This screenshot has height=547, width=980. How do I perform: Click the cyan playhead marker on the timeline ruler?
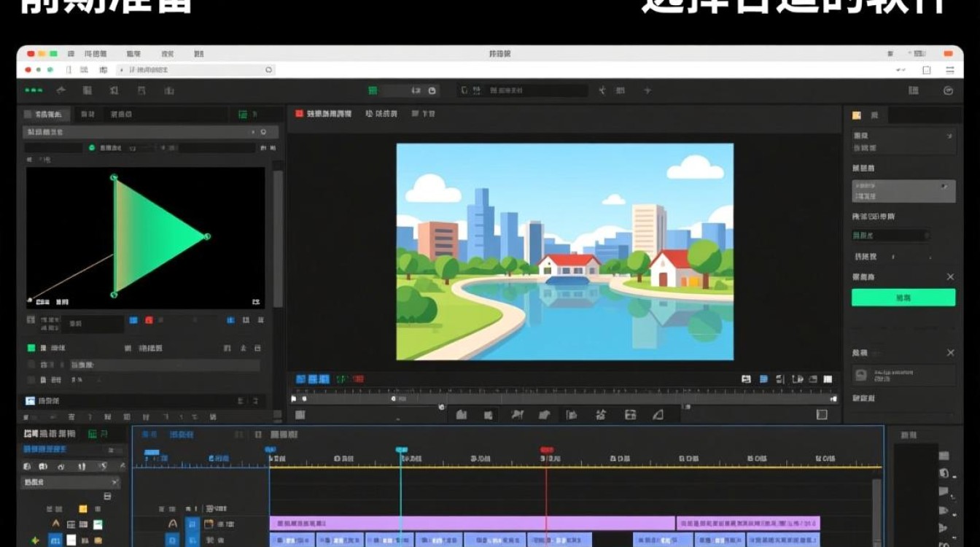tap(401, 450)
